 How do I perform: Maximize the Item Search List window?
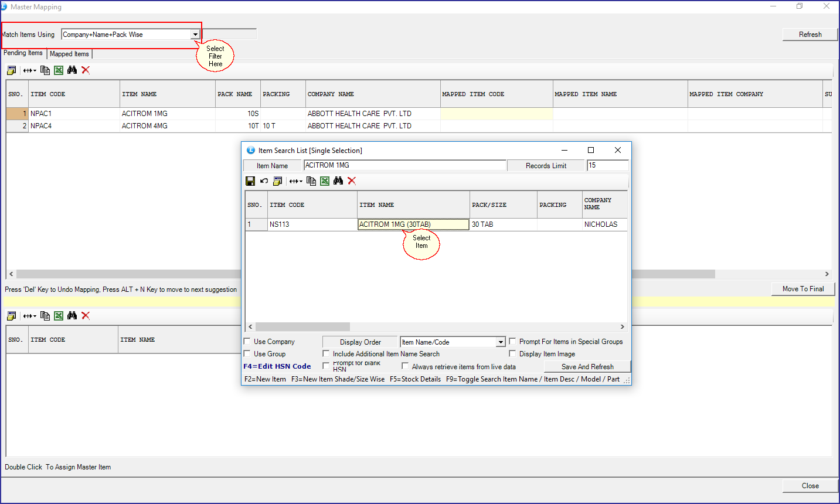click(591, 151)
